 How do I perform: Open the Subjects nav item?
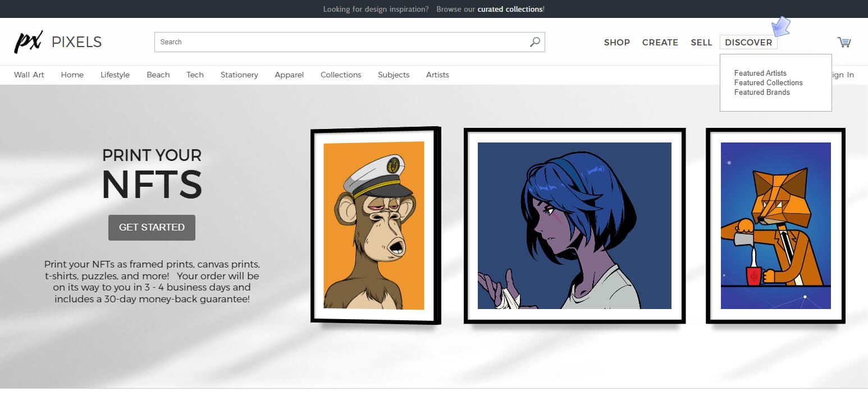click(x=394, y=75)
